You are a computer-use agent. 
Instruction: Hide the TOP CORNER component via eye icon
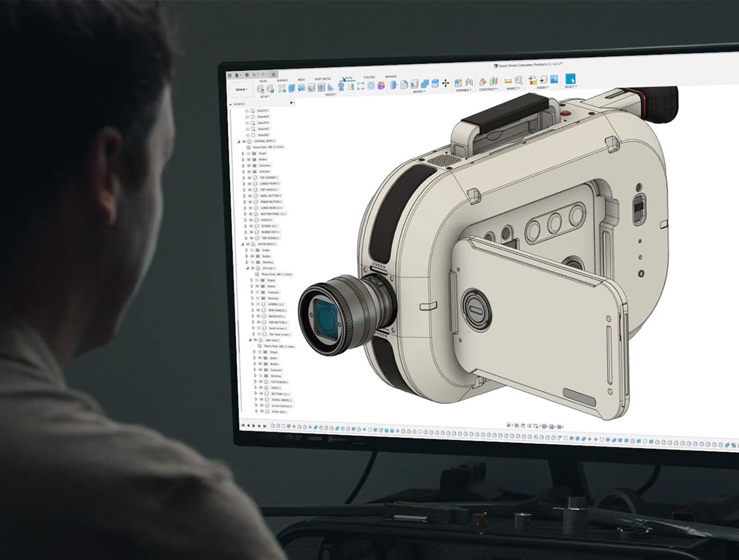[249, 178]
